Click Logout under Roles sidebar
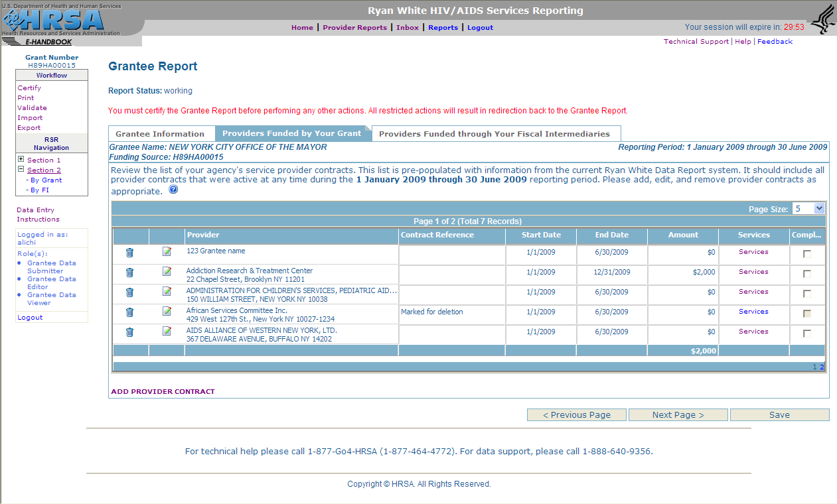Viewport: 837px width, 504px height. coord(30,318)
